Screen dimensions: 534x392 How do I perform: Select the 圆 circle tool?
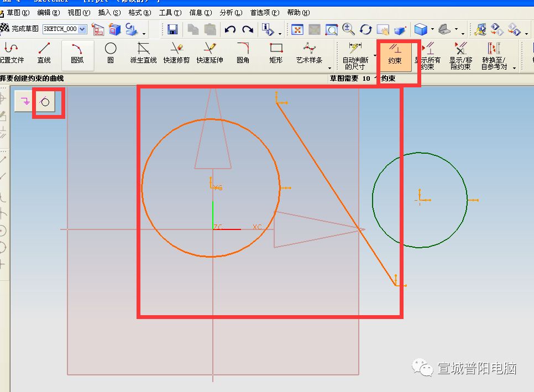(111, 53)
